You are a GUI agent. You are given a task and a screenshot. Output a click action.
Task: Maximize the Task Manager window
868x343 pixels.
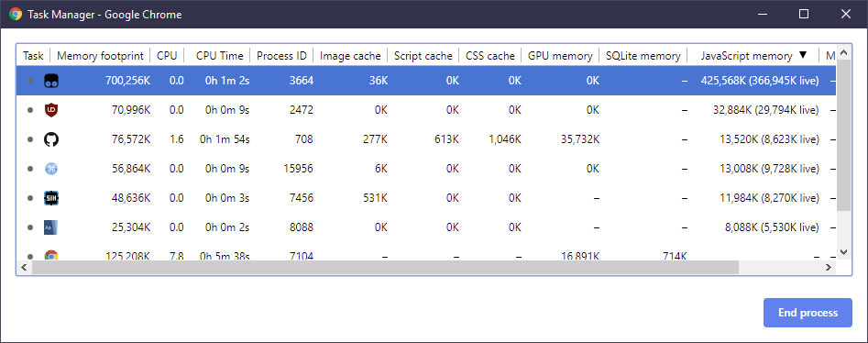(x=804, y=14)
